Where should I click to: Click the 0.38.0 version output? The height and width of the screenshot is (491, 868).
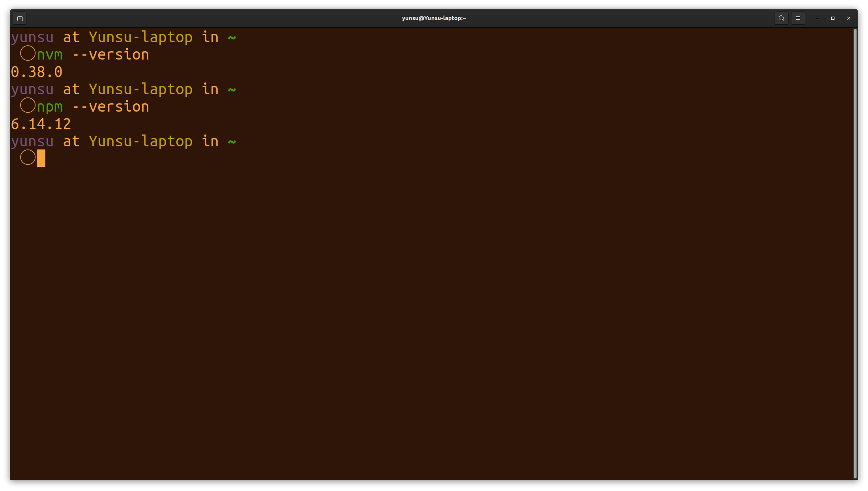(x=37, y=72)
